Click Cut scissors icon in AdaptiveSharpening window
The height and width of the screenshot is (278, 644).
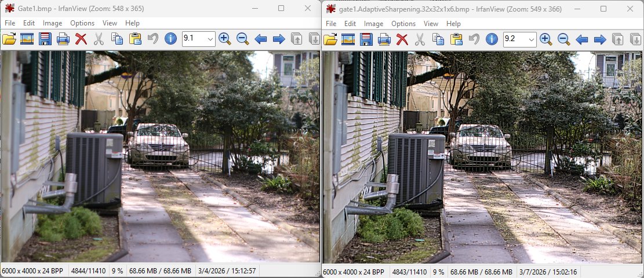click(420, 39)
